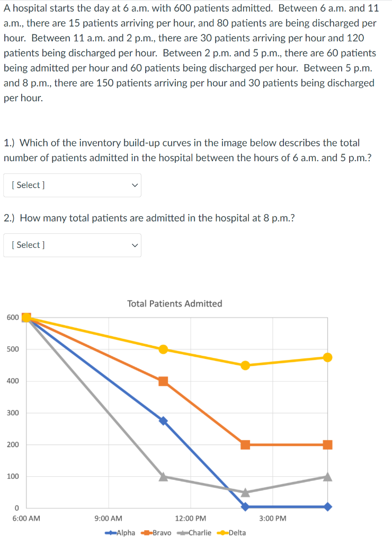Click the chevron on the first Select box
The width and height of the screenshot is (392, 543).
pyautogui.click(x=134, y=185)
